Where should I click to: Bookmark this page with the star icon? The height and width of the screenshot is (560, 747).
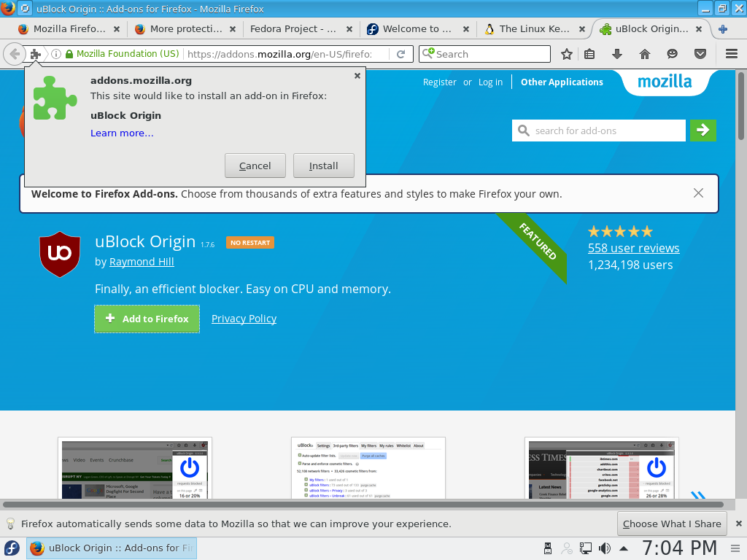[x=566, y=54]
